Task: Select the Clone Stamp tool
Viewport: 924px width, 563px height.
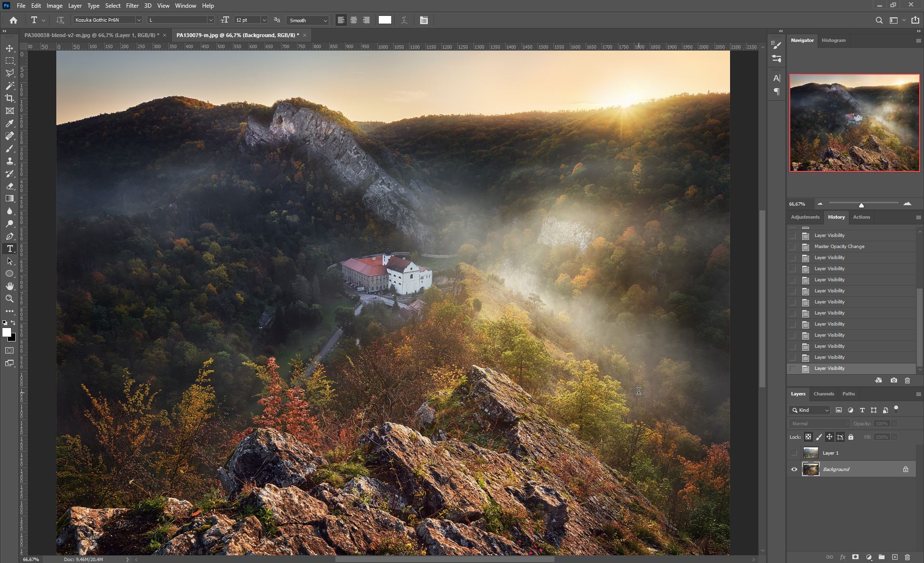Action: 10,161
